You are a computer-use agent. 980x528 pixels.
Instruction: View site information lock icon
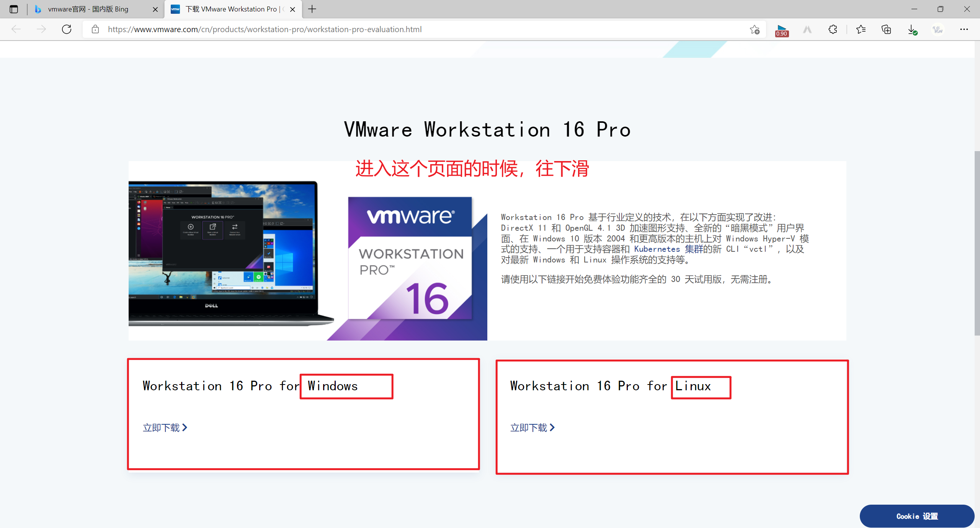click(95, 29)
